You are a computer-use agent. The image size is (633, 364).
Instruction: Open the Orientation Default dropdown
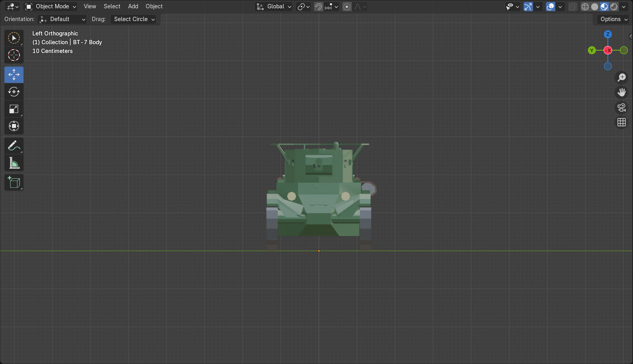click(x=62, y=19)
